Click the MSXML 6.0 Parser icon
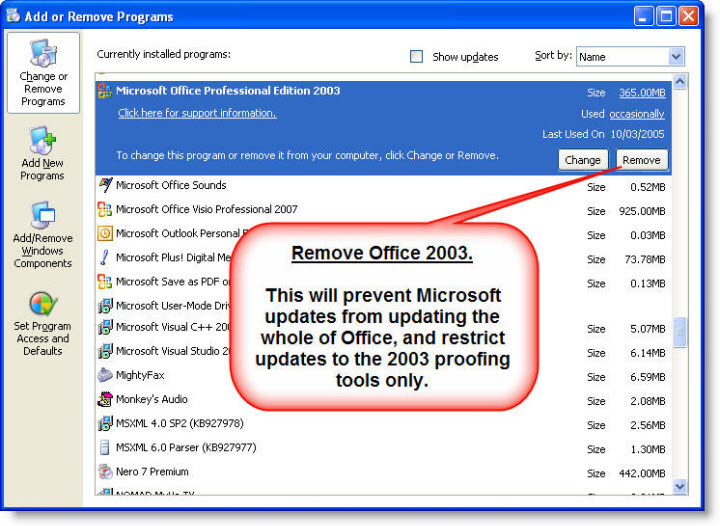The height and width of the screenshot is (526, 720). (x=105, y=447)
